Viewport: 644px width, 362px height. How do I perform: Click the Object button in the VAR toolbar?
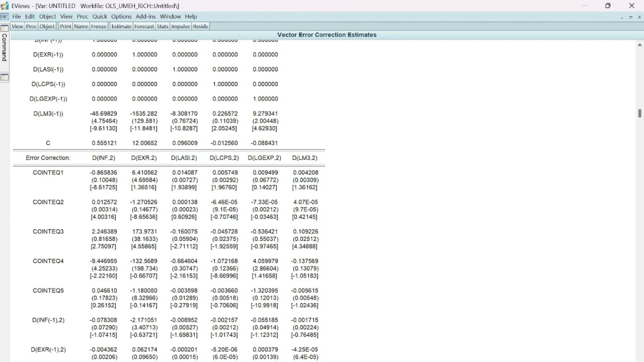click(47, 26)
